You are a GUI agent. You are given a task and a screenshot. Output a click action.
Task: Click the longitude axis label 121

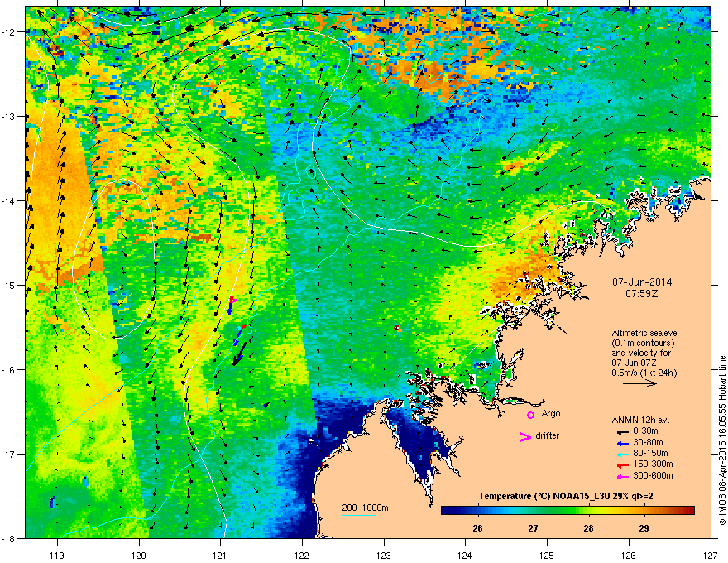pos(220,555)
